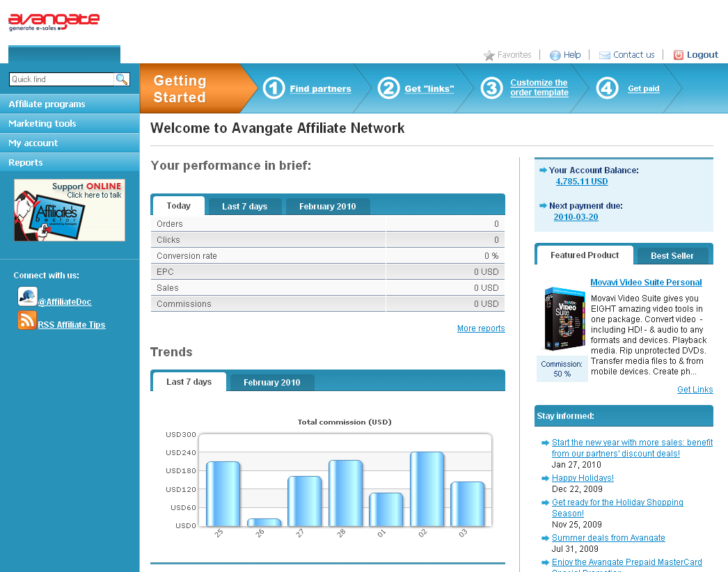Click the Help globe icon
Viewport: 728px width, 572px height.
tap(555, 55)
